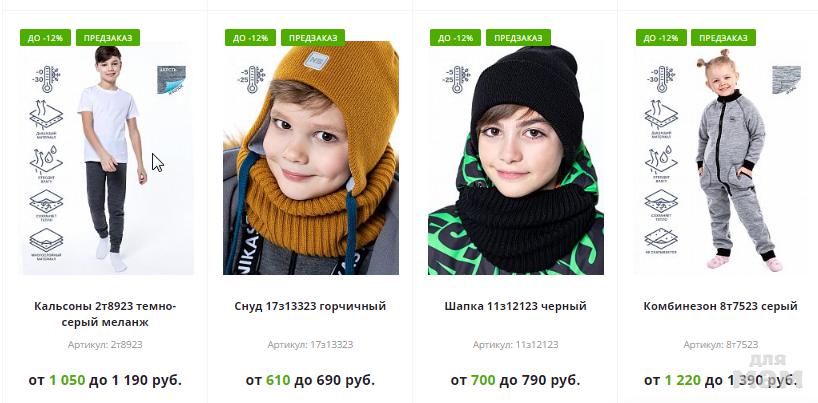Click the thermometer icon on the mustard snood image
818x403 pixels.
coord(251,79)
